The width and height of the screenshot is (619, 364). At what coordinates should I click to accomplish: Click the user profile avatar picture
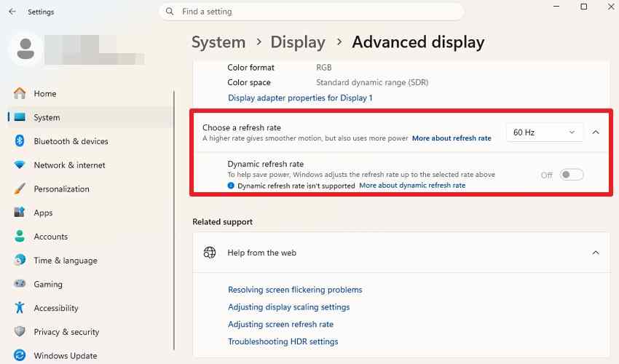click(25, 49)
